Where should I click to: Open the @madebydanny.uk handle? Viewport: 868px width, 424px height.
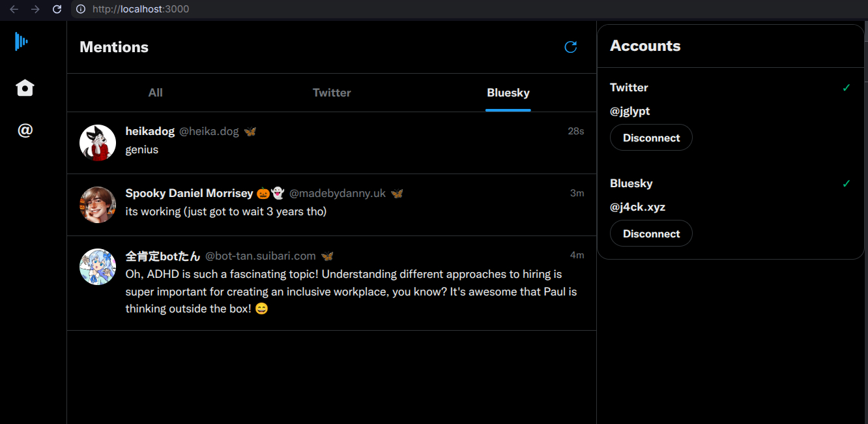tap(337, 194)
